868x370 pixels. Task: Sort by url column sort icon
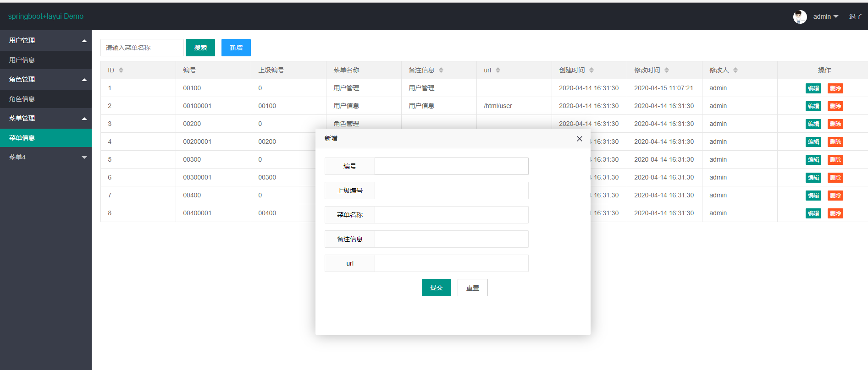pyautogui.click(x=498, y=70)
